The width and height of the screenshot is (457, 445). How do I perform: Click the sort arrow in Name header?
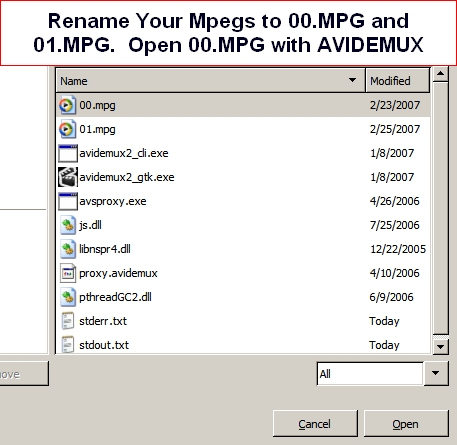click(x=352, y=80)
